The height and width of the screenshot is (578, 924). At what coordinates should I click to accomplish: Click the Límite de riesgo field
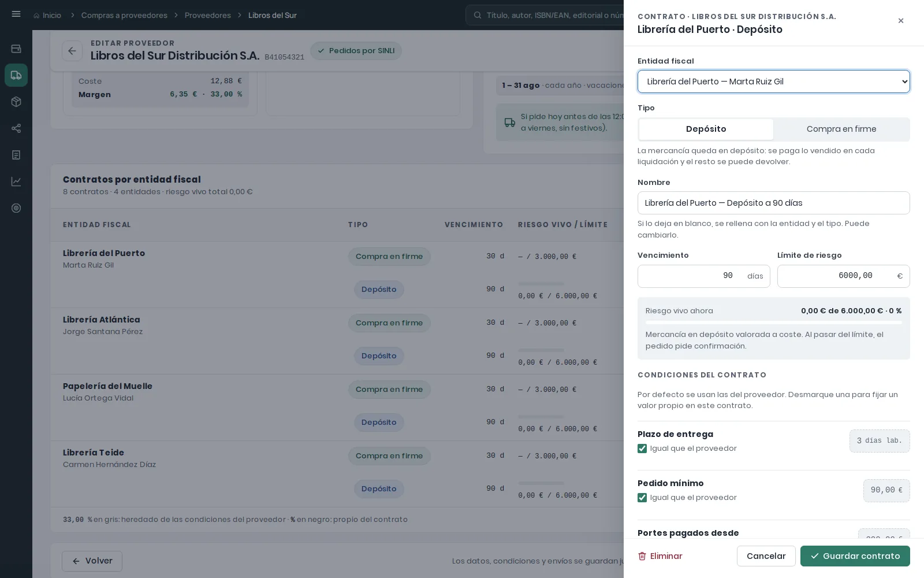point(843,276)
